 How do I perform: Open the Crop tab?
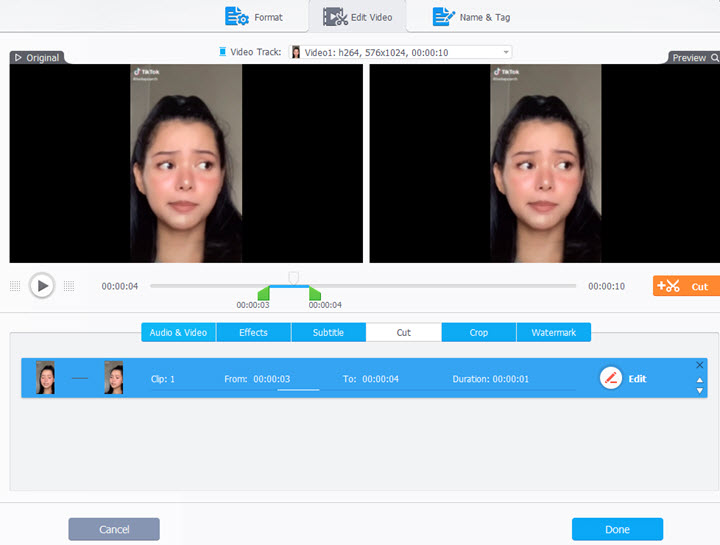[479, 332]
